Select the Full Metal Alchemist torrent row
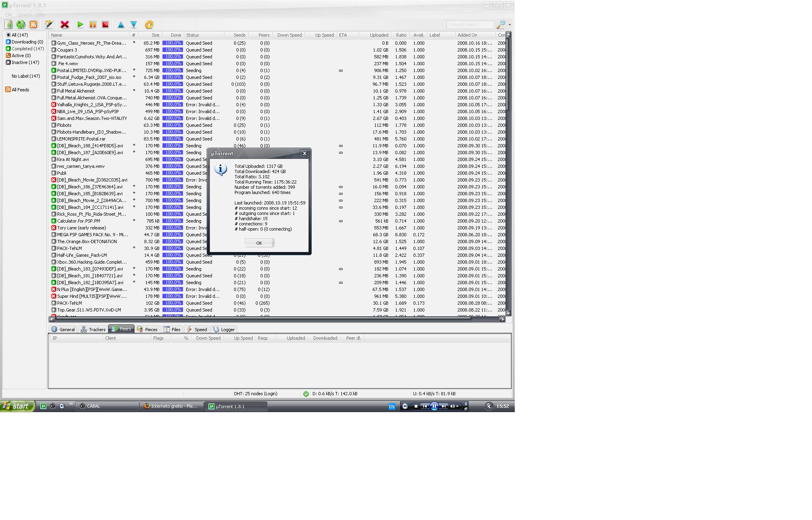The height and width of the screenshot is (520, 812). coord(277,91)
